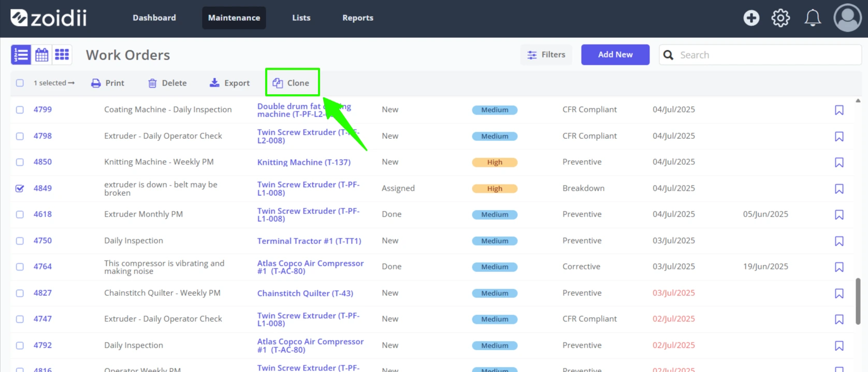
Task: Open the Reports menu
Action: (x=357, y=18)
